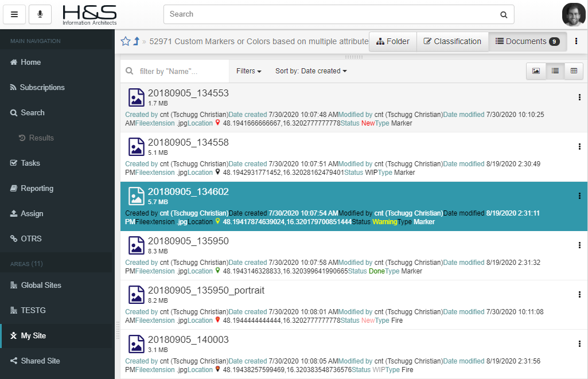This screenshot has height=379, width=588.
Task: Switch to the Classification tab
Action: [452, 41]
